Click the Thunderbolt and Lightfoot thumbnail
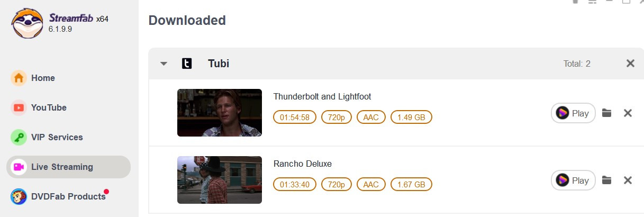 click(220, 113)
